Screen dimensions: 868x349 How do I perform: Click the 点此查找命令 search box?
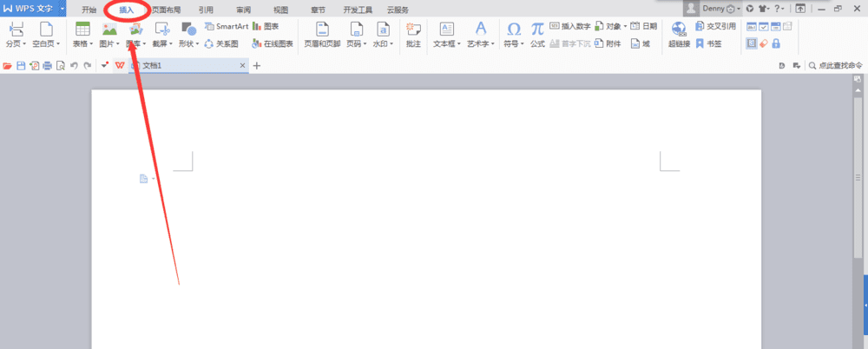(835, 65)
